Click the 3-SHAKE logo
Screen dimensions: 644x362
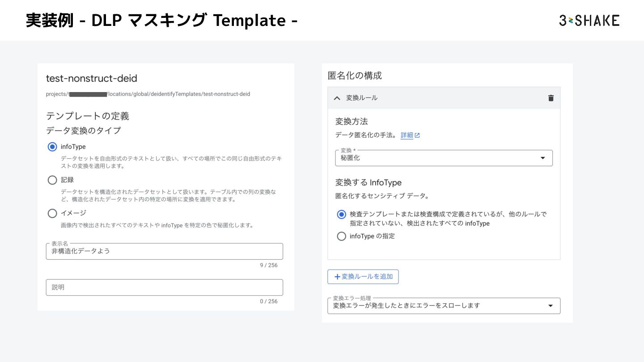(x=589, y=21)
